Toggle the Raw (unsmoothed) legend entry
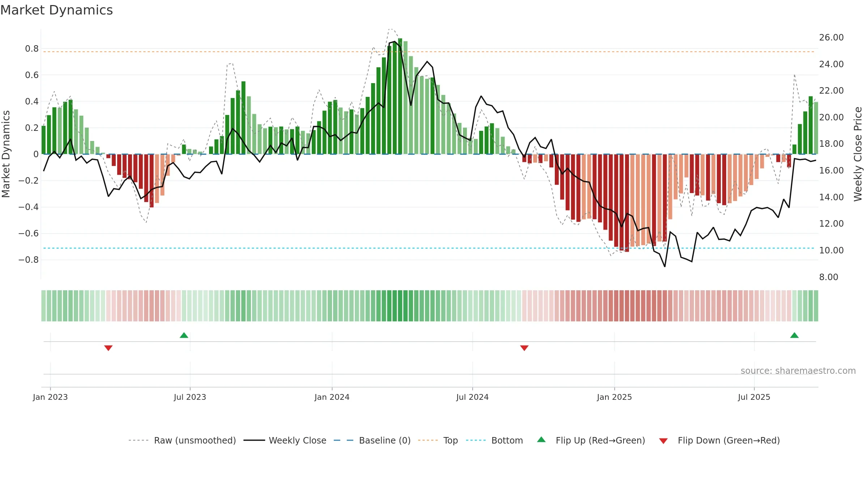868x488 pixels. click(182, 440)
